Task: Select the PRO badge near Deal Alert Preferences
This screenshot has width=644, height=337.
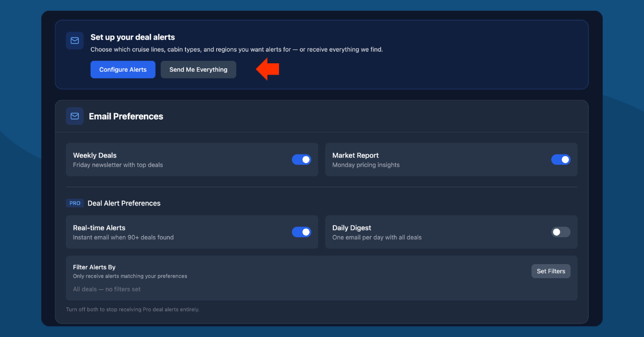Action: tap(75, 203)
